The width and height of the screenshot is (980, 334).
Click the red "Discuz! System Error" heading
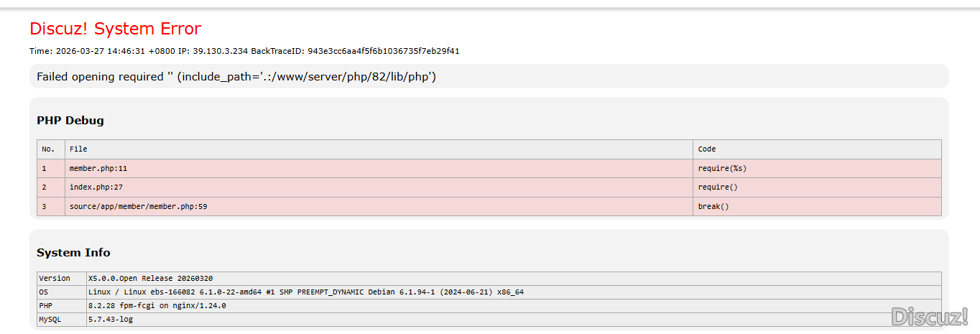click(x=115, y=29)
